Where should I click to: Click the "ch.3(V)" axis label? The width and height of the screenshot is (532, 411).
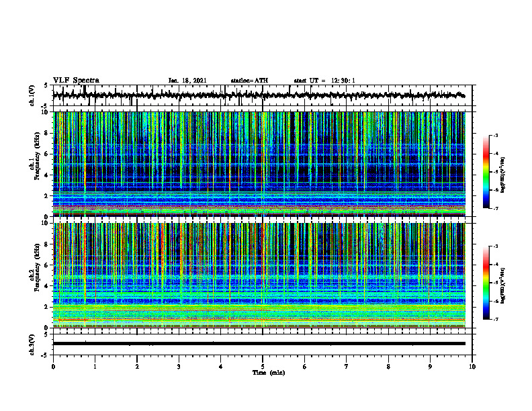pyautogui.click(x=32, y=345)
